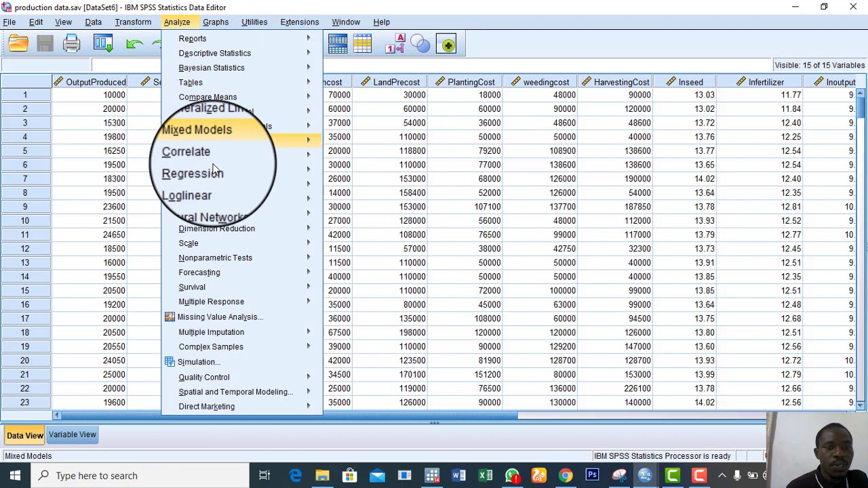Expand the Bayesian Statistics submenu arrow
868x488 pixels.
(309, 68)
